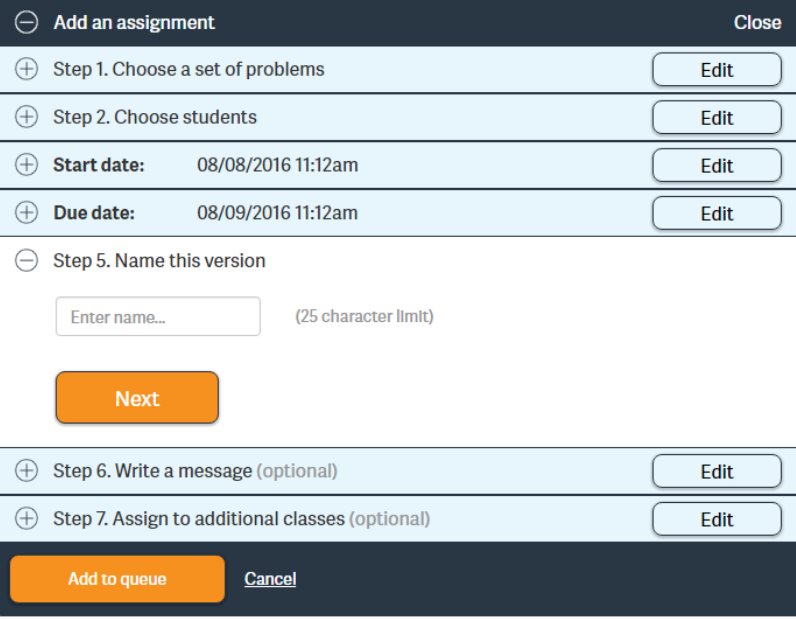Viewport: 796px width, 619px height.
Task: Edit Step 1 set of problems
Action: pos(716,70)
